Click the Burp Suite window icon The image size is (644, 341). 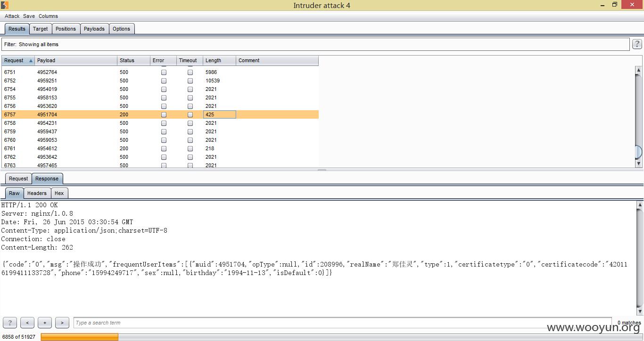pos(4,5)
